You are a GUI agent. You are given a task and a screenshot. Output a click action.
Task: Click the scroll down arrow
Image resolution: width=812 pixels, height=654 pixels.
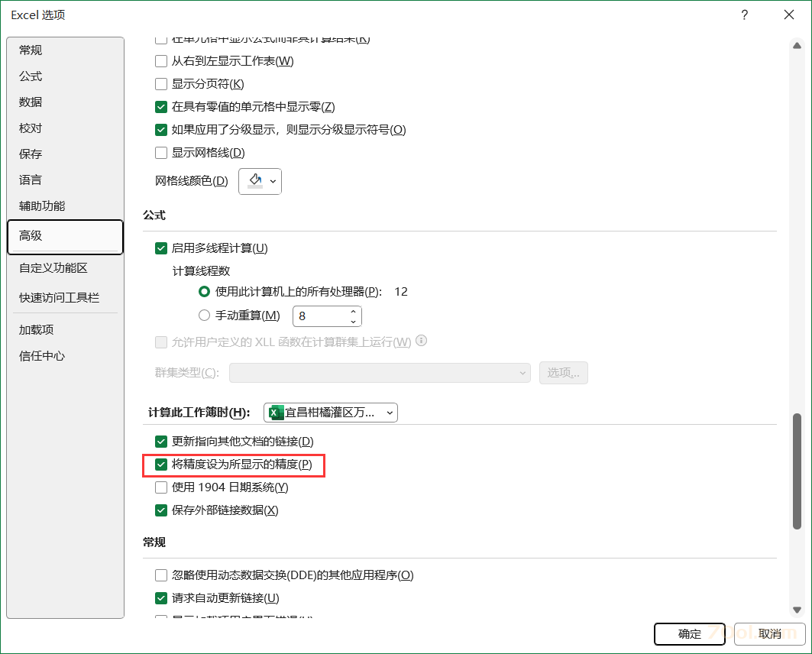pos(797,610)
